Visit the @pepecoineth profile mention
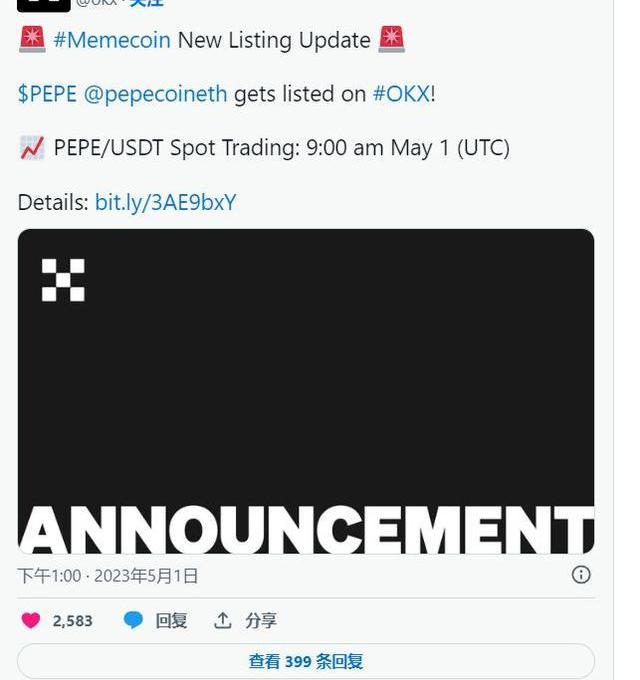 click(155, 95)
